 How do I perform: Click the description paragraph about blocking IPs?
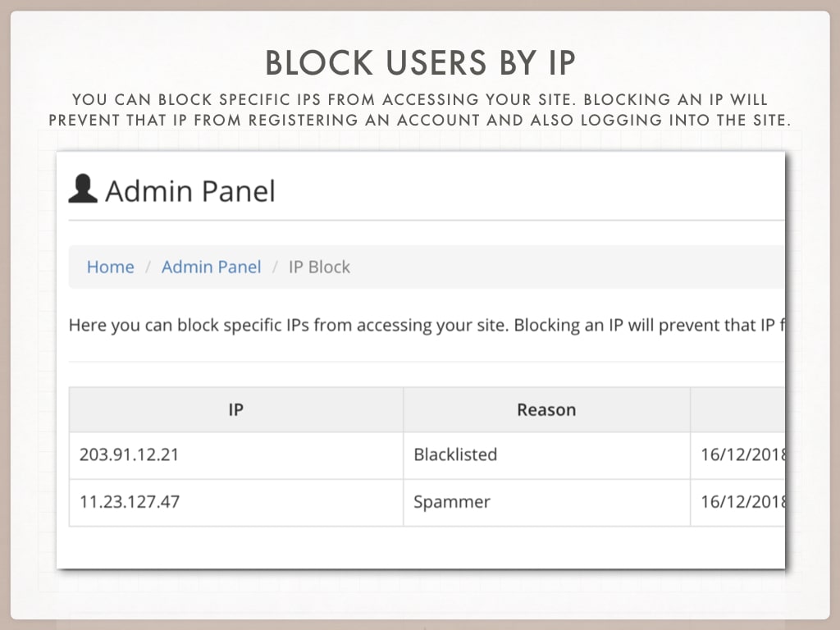coord(427,325)
